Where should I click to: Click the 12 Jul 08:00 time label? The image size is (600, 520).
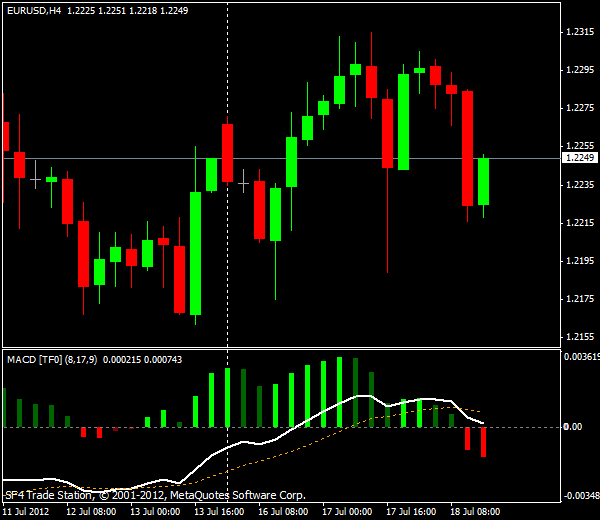point(91,512)
